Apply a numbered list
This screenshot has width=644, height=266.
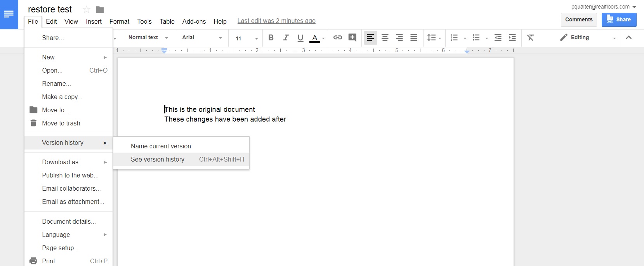(454, 38)
